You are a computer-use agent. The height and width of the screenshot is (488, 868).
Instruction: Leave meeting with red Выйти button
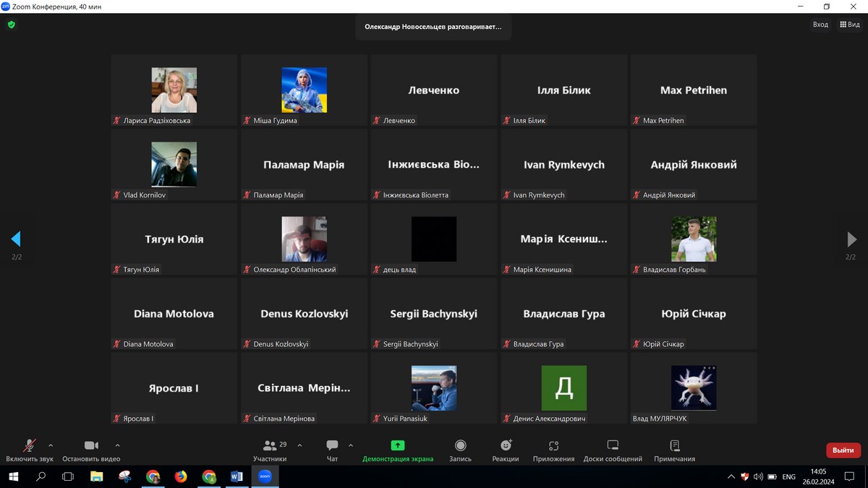tap(843, 450)
